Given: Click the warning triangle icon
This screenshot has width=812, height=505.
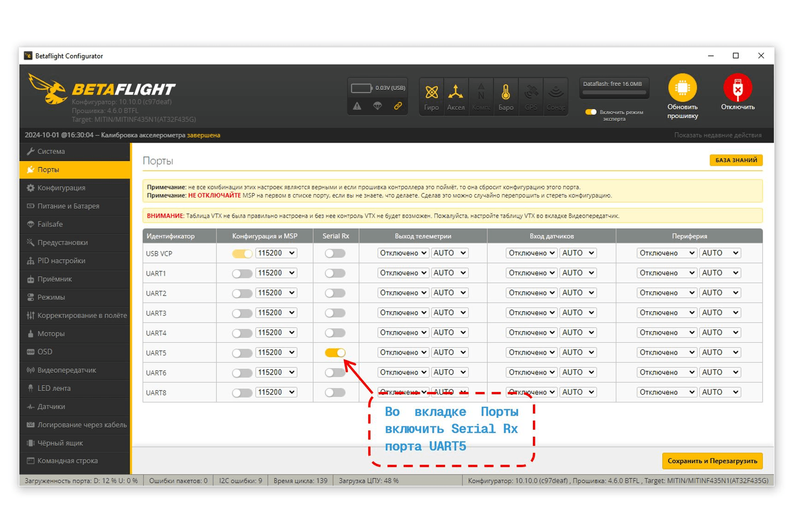Looking at the screenshot, I should (357, 106).
